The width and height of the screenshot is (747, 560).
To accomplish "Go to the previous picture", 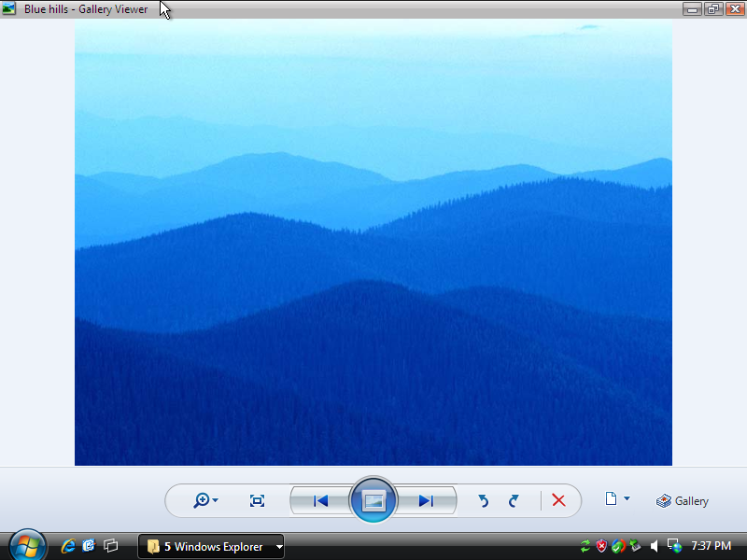I will pos(320,500).
